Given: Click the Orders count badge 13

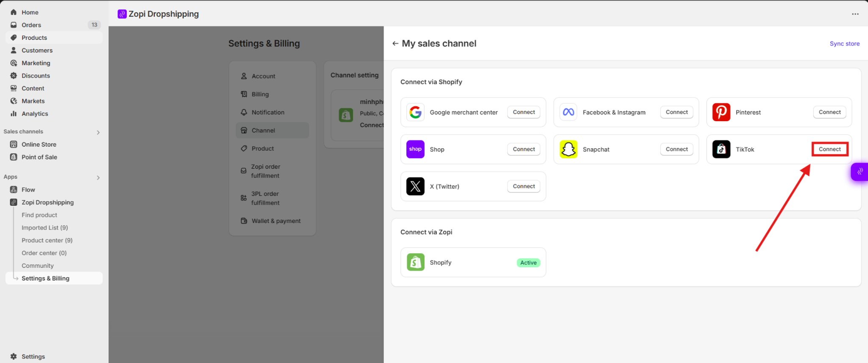Looking at the screenshot, I should (94, 25).
